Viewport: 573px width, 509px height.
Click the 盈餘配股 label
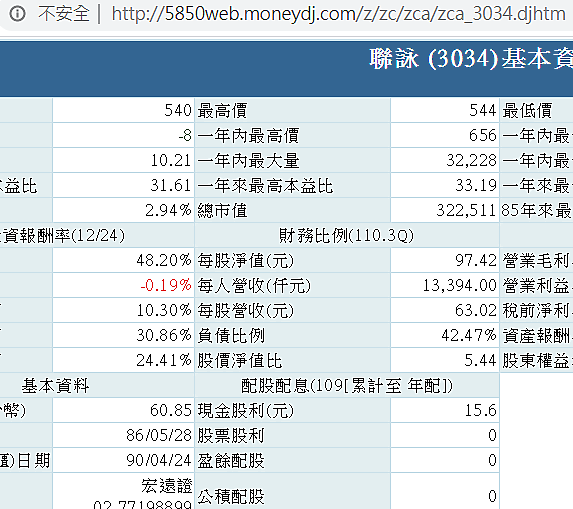[231, 460]
